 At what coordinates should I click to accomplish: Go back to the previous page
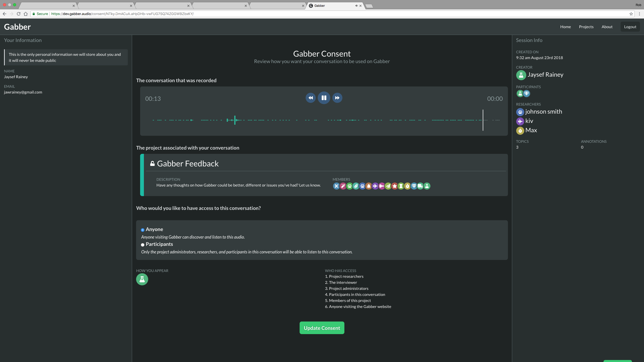click(x=4, y=14)
